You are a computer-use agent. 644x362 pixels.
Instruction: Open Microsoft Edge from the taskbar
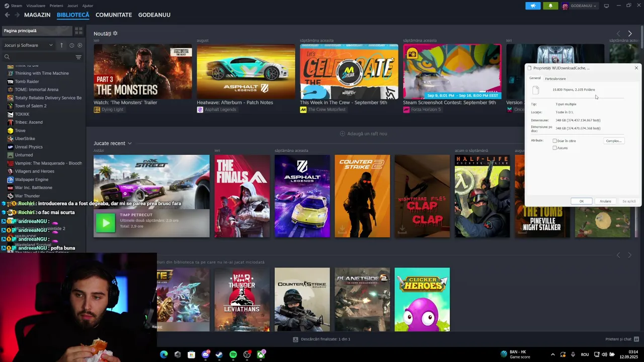coord(164,354)
